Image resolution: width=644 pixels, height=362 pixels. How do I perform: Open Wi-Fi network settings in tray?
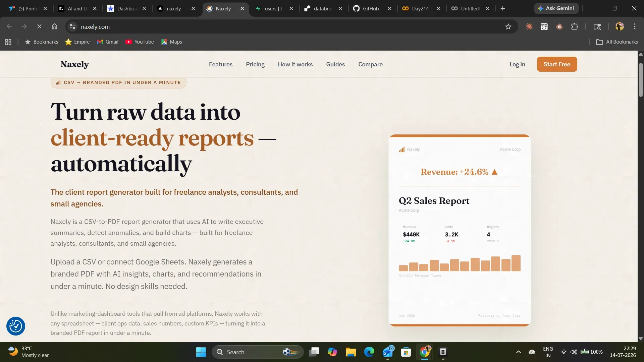point(564,352)
